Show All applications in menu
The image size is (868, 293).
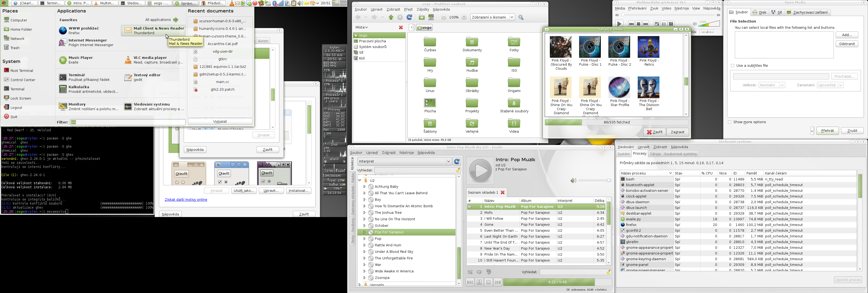161,20
